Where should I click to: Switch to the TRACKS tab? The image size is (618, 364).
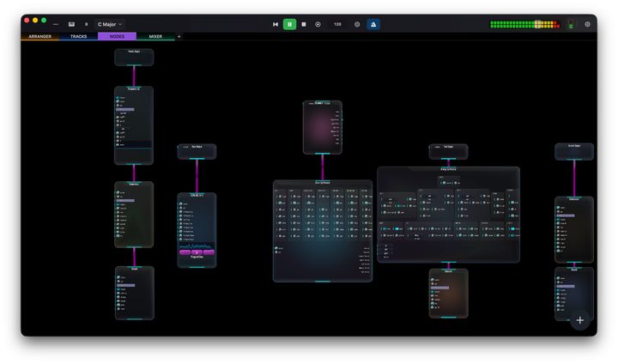78,36
